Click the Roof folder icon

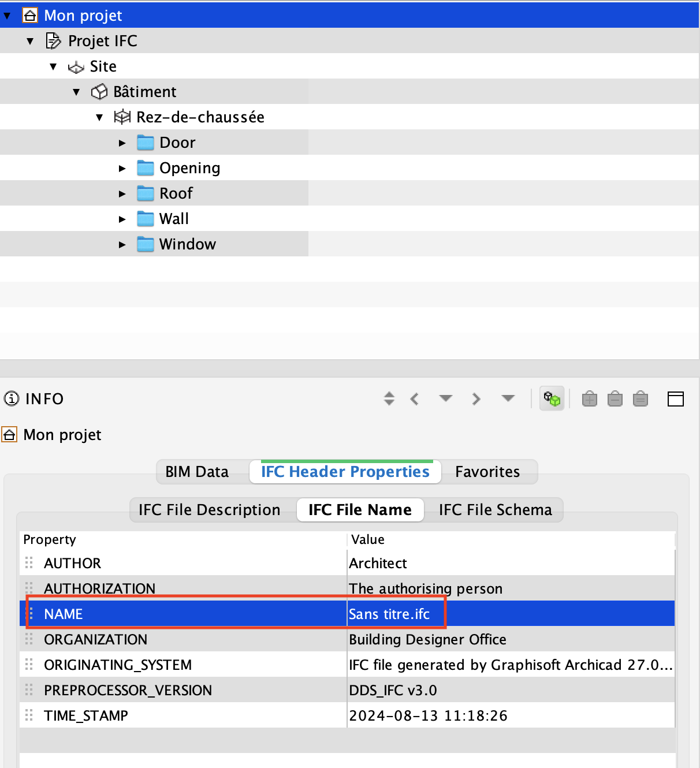coord(146,193)
